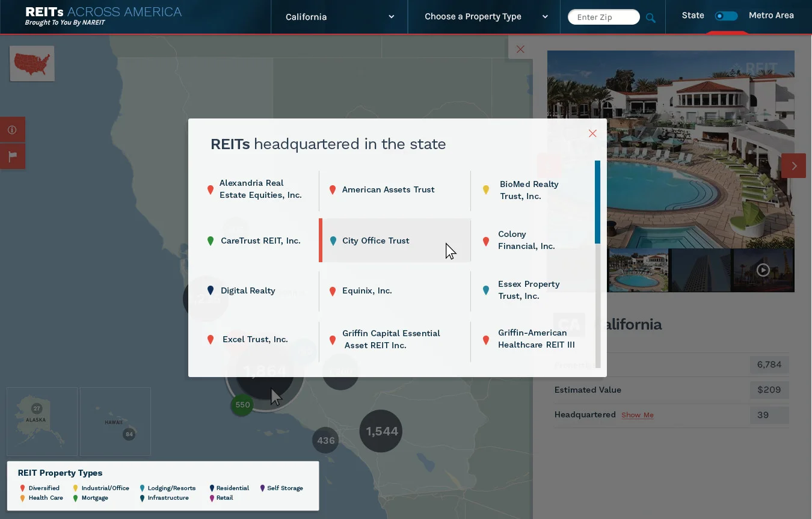Select the pool resort thumbnail

tap(638, 270)
